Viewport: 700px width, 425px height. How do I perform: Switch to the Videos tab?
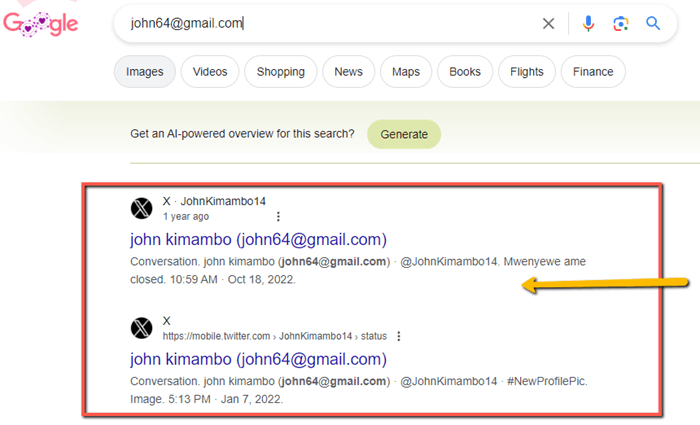210,72
